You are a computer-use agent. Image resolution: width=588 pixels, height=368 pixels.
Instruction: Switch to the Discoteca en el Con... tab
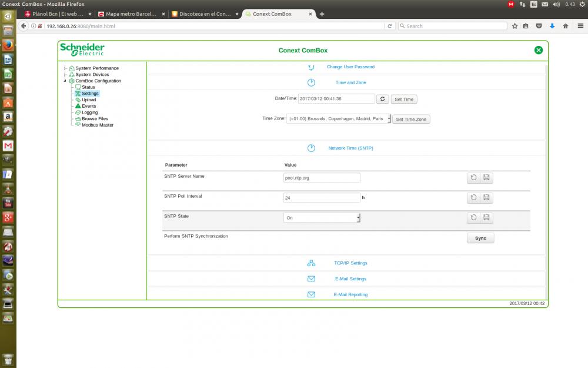(x=205, y=14)
